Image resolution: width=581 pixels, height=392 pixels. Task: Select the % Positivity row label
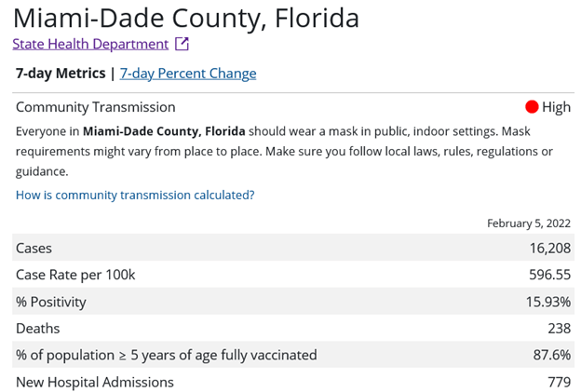(x=51, y=302)
